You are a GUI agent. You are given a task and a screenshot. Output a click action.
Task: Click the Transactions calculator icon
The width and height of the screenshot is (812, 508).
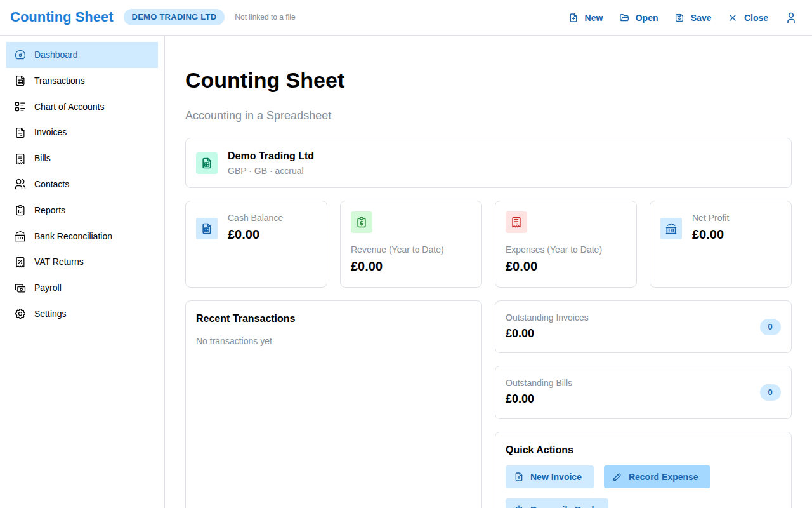pos(20,81)
